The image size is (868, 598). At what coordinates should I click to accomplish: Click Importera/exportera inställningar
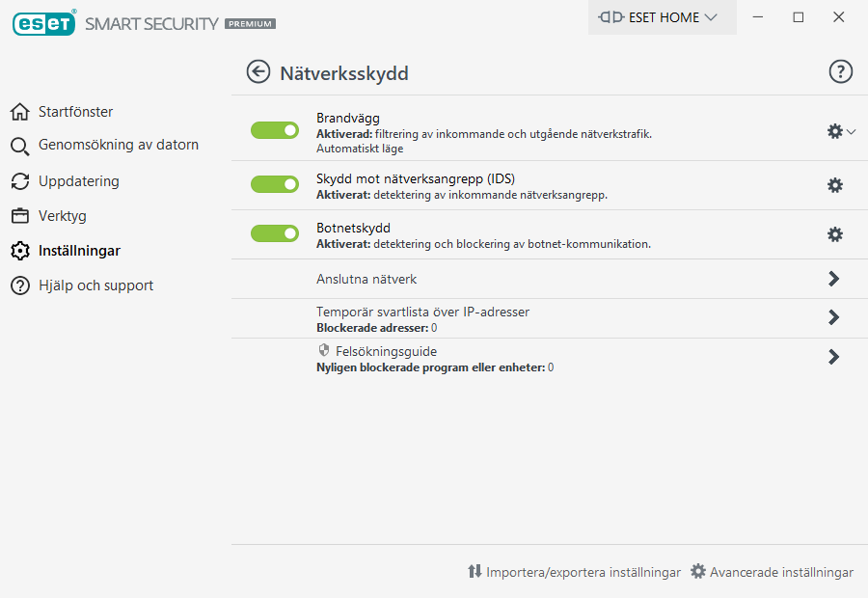pos(574,572)
